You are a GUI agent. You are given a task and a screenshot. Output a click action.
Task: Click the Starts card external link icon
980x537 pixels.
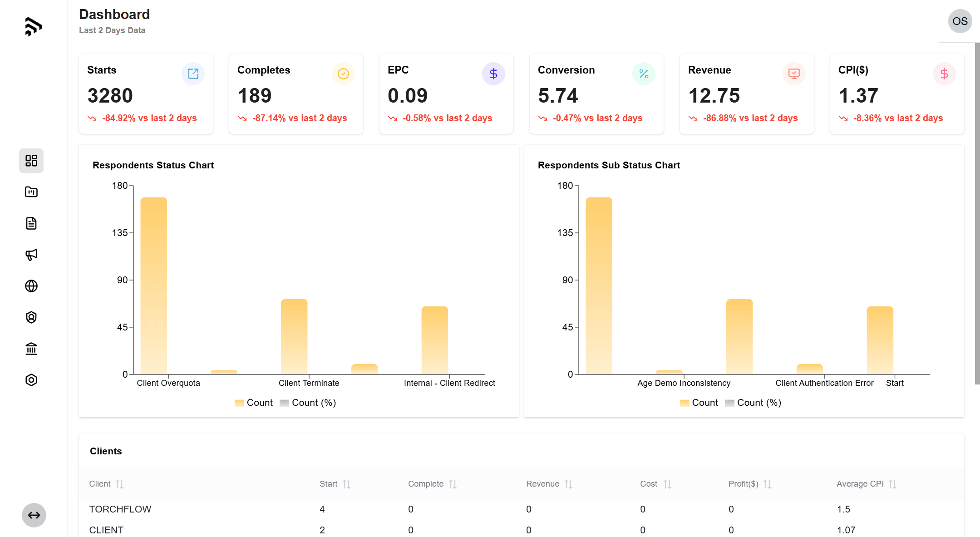[x=193, y=74]
